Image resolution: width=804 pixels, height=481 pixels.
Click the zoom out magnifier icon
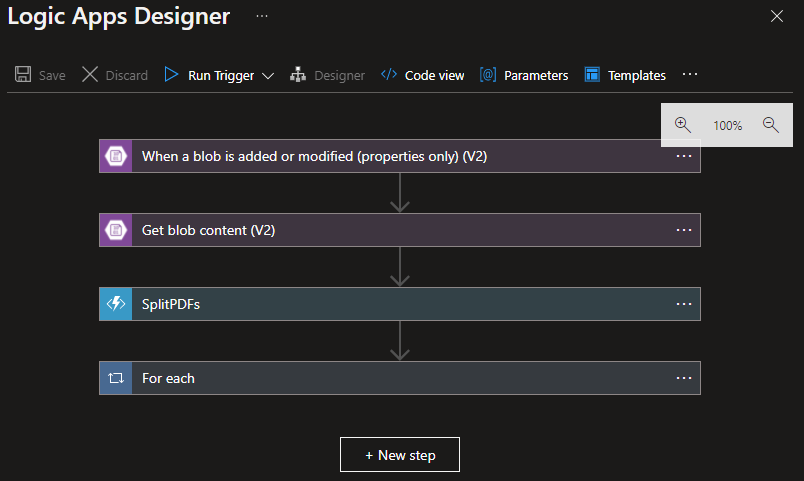(x=771, y=125)
